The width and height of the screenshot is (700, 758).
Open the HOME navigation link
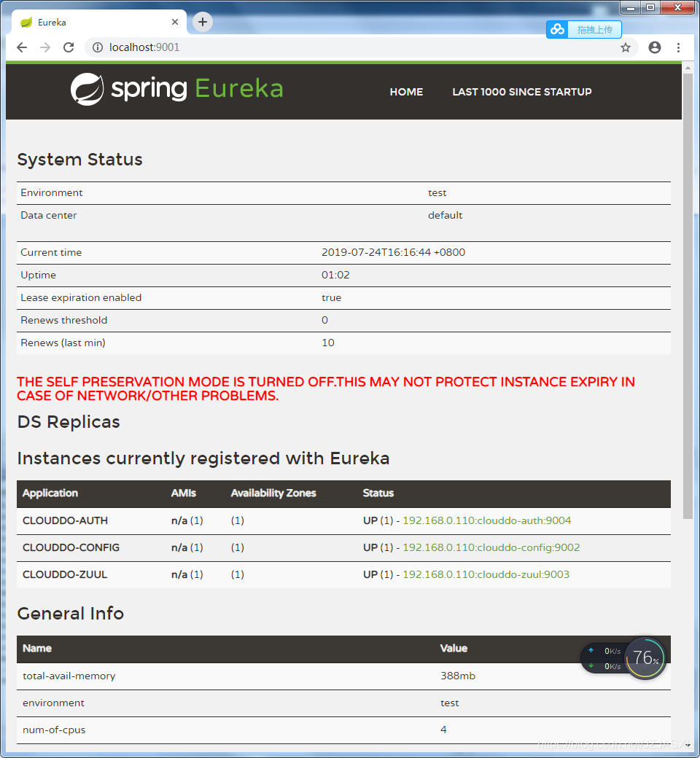coord(406,92)
